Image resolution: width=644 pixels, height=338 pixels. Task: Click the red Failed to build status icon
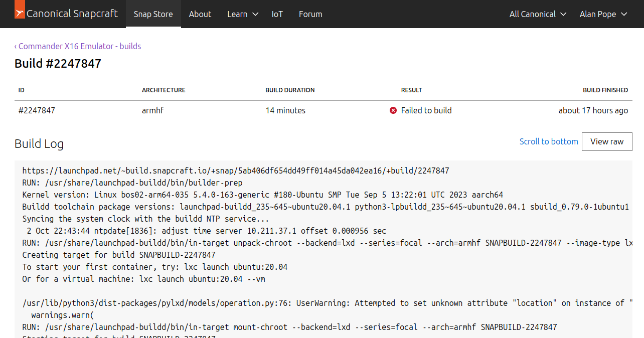tap(393, 110)
